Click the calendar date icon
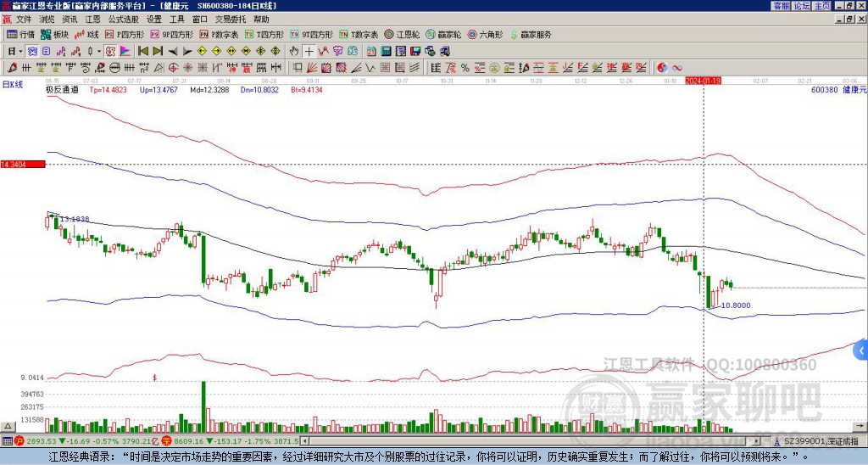Image resolution: width=868 pixels, height=465 pixels. tap(371, 51)
